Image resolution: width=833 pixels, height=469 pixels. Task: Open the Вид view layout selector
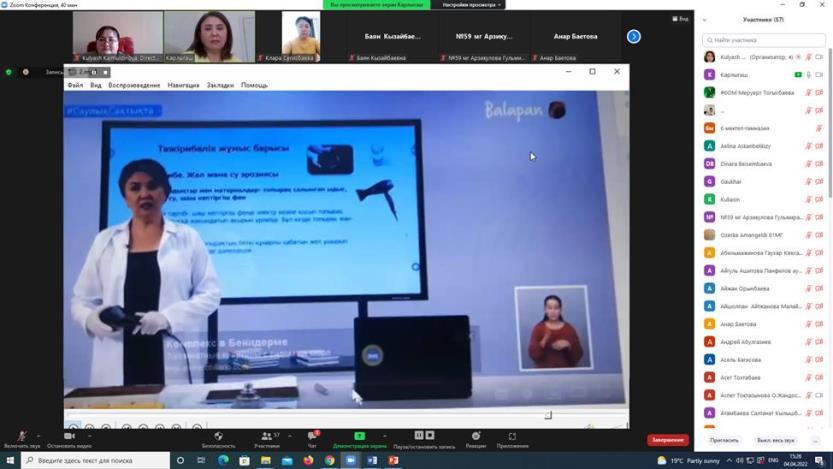[681, 19]
